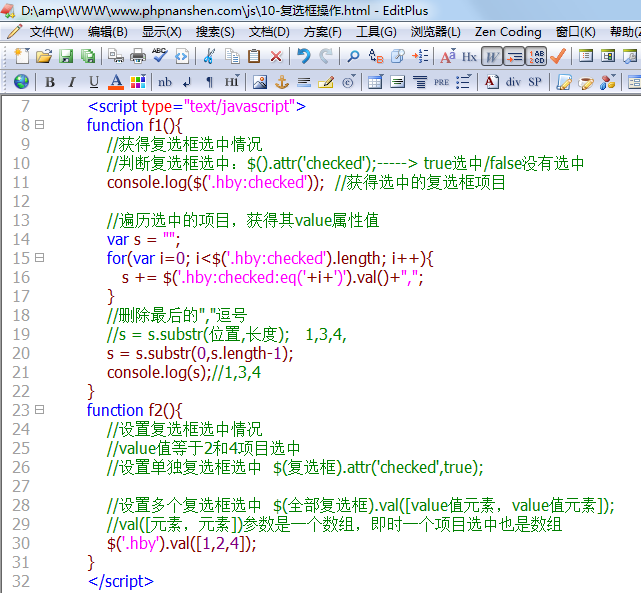Screen dimensions: 641x593
Task: Click the browser code icon
Action: pyautogui.click(x=182, y=56)
